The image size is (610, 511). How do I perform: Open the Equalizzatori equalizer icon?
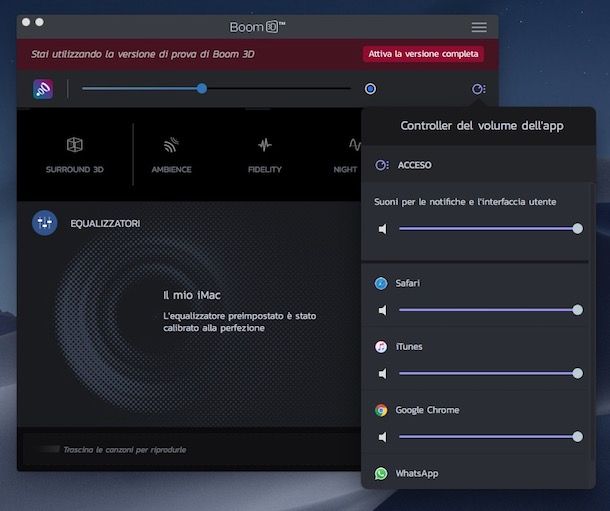click(x=45, y=223)
